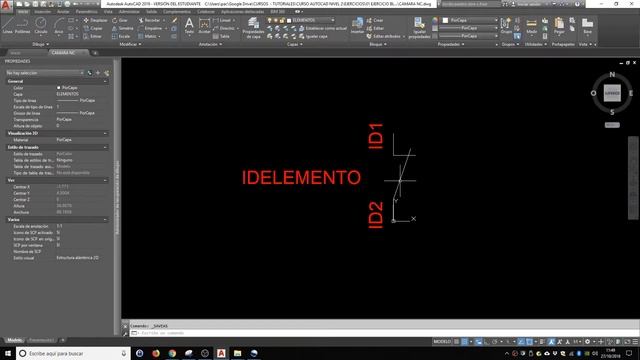Expand the Modificar panel flyout
Viewport: 640px width, 360px height.
coord(130,44)
